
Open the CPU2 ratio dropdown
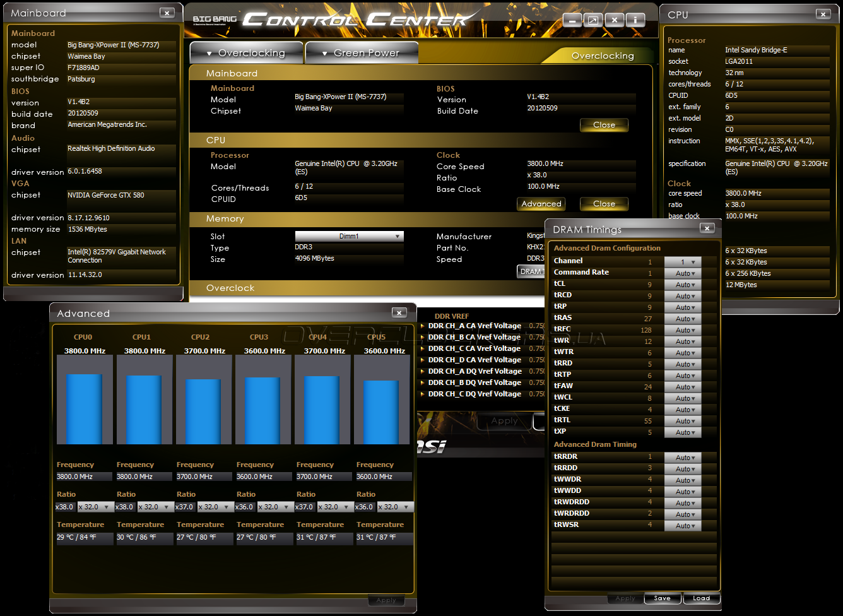[215, 507]
